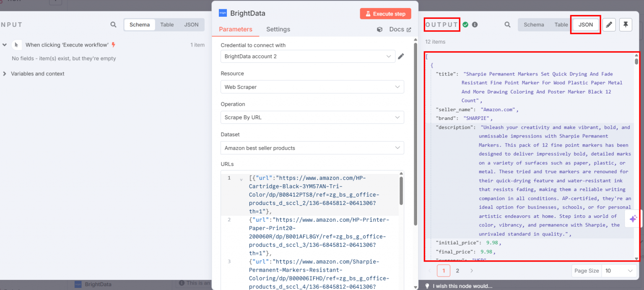The width and height of the screenshot is (644, 290).
Task: Click I wish this node would link
Action: click(462, 286)
